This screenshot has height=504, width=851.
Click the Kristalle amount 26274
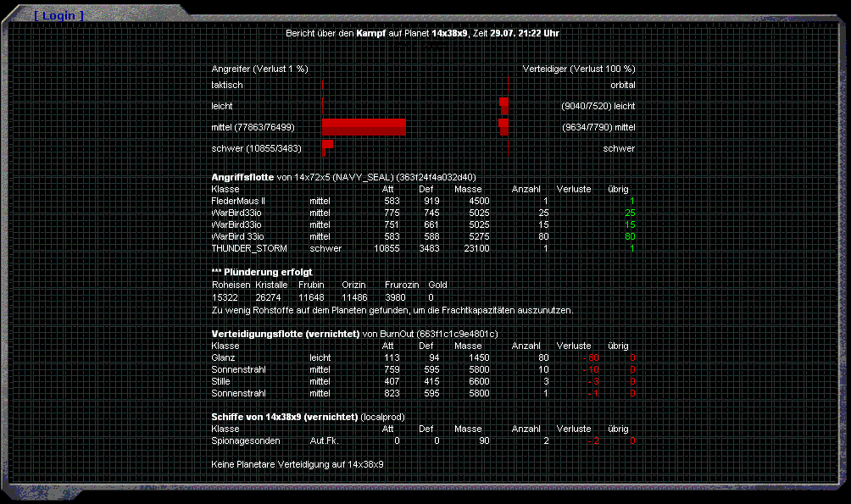268,297
